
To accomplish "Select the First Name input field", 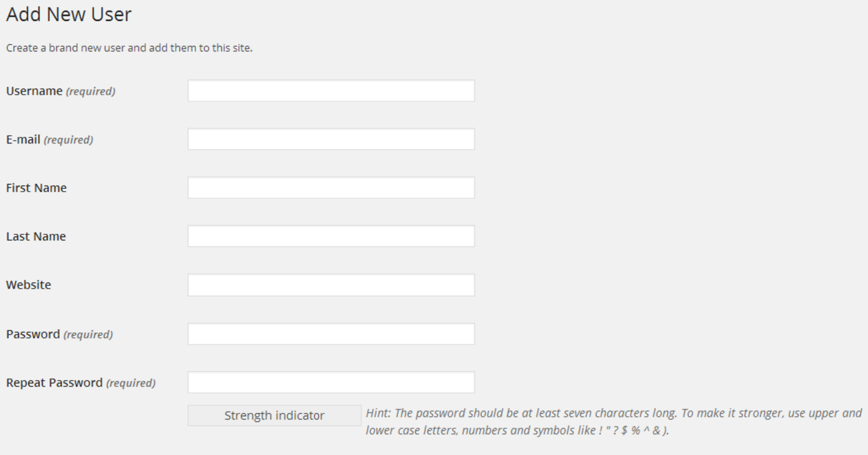I will tap(331, 188).
